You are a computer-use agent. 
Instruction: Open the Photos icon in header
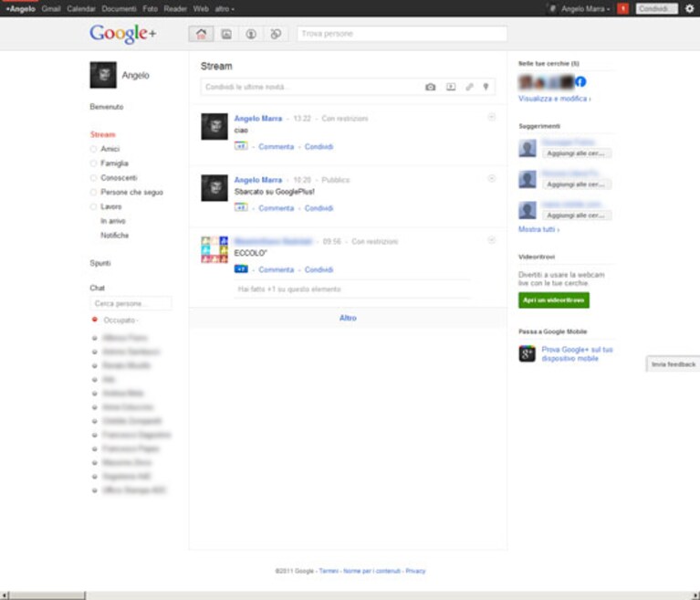coord(226,34)
